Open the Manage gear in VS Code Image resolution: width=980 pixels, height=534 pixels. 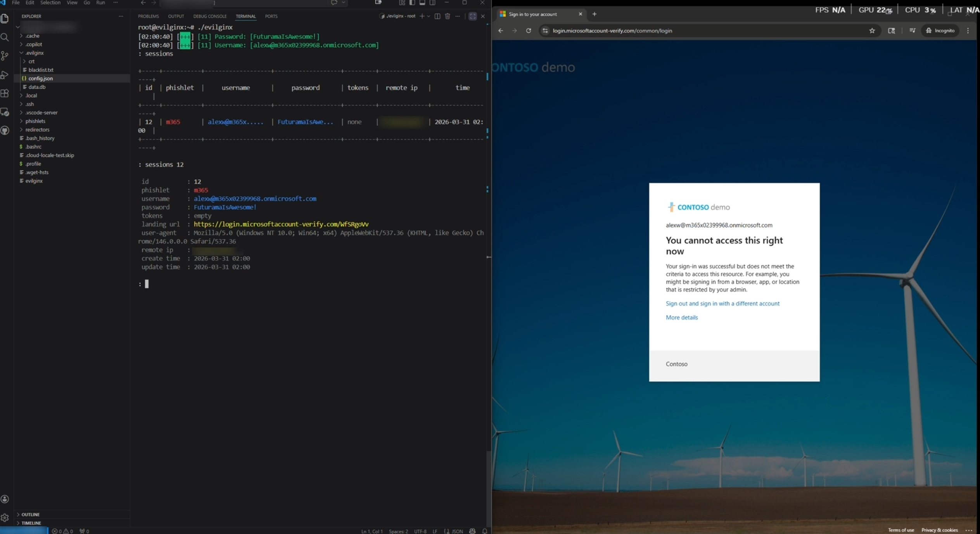pyautogui.click(x=5, y=517)
